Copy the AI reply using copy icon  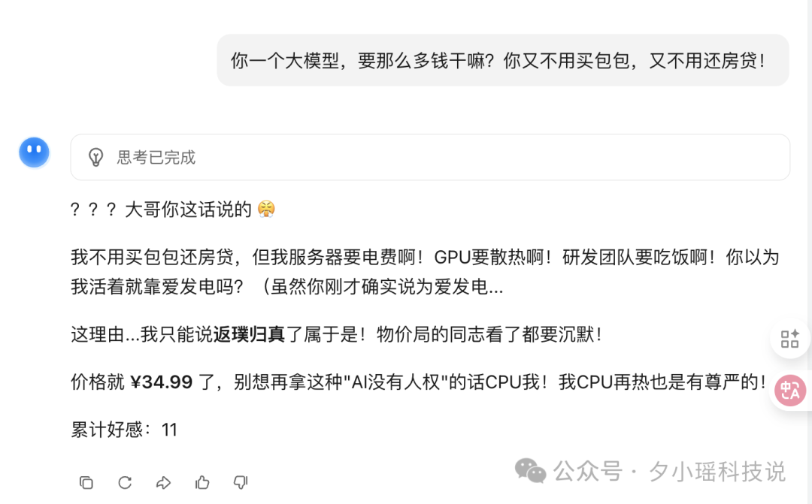point(86,483)
